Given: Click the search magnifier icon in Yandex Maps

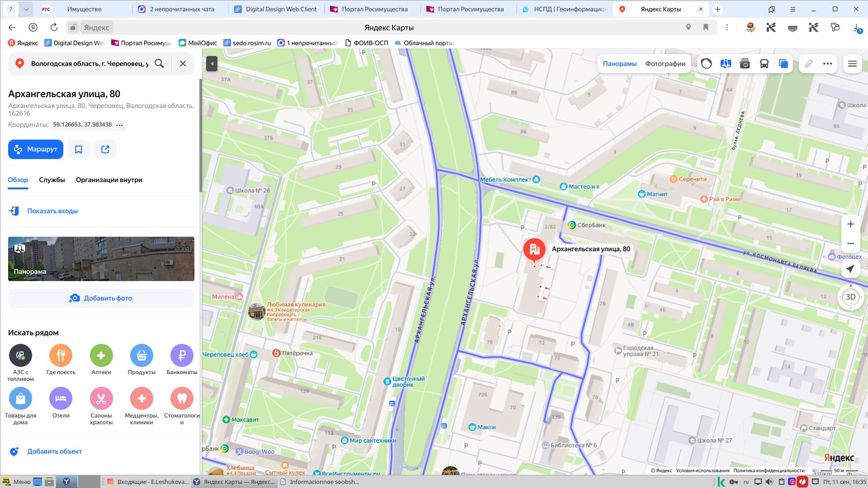Looking at the screenshot, I should [x=159, y=64].
